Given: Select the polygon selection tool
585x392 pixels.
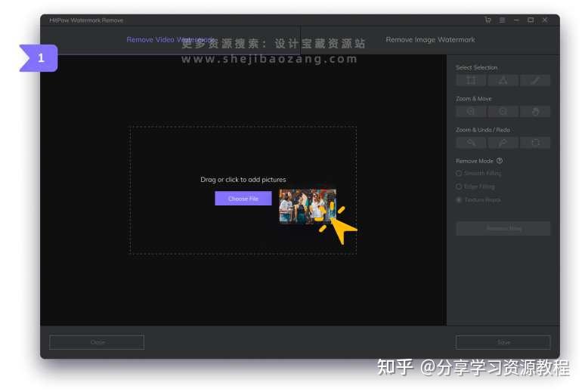Looking at the screenshot, I should pos(503,80).
